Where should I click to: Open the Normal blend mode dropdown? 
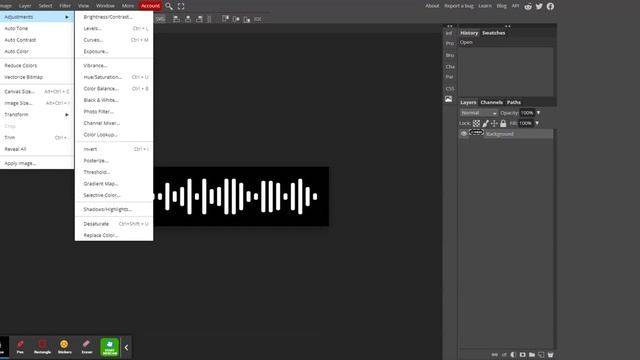[x=479, y=113]
